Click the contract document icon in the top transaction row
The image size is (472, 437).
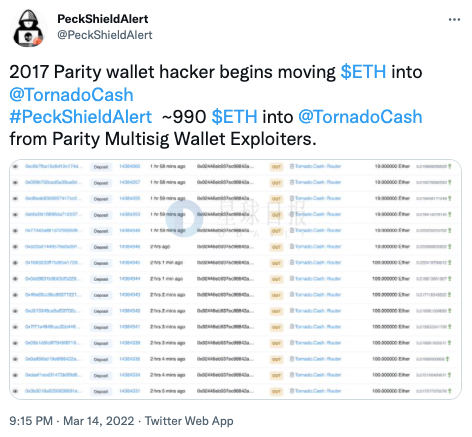click(x=292, y=166)
